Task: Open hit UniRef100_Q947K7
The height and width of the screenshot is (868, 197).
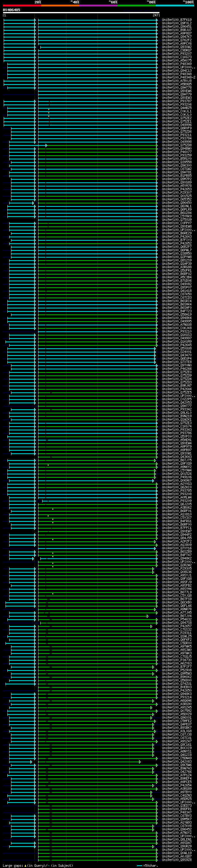Action: 177,37
